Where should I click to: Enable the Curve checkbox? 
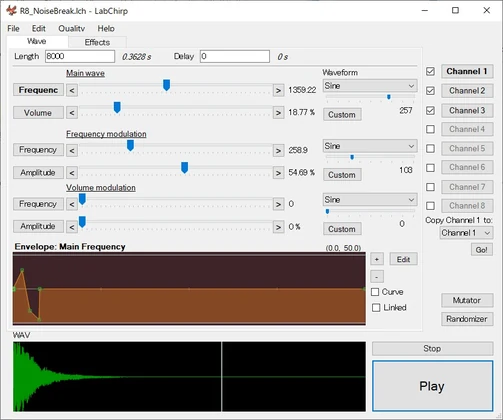(x=375, y=292)
